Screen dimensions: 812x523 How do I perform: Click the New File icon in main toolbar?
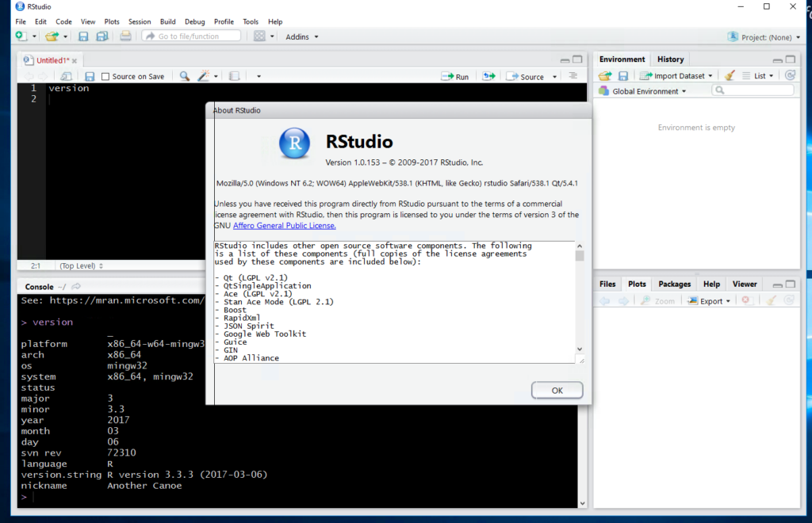(21, 36)
